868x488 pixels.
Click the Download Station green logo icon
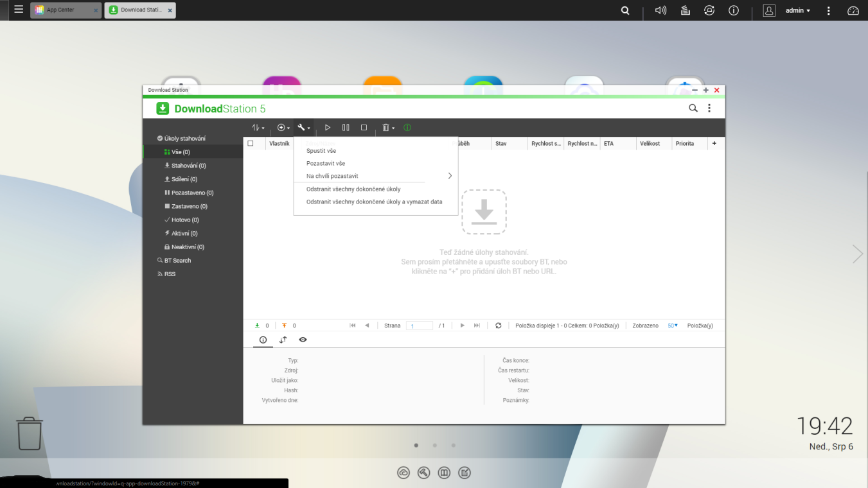163,109
